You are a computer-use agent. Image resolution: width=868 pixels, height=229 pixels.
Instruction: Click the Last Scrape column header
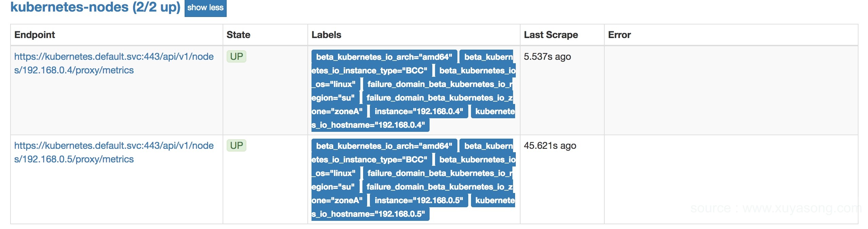[551, 35]
